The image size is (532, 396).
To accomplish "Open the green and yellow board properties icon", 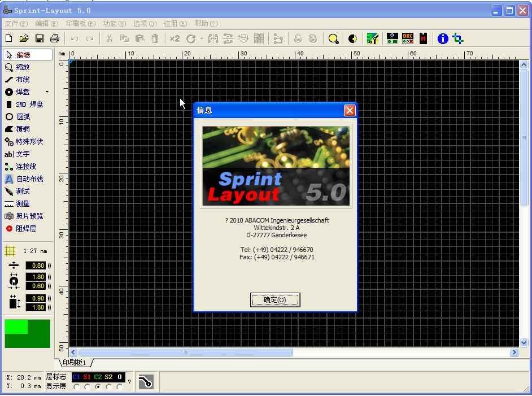I will click(x=373, y=38).
